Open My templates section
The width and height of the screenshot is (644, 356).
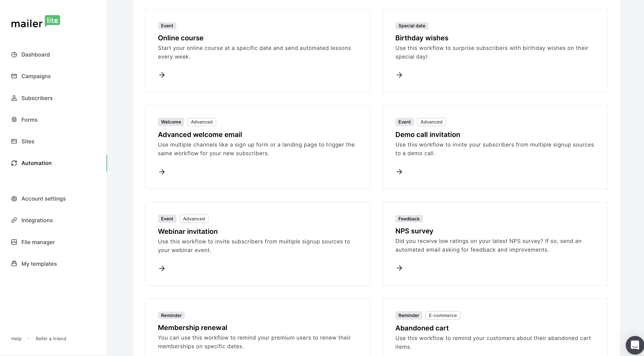[x=39, y=264]
